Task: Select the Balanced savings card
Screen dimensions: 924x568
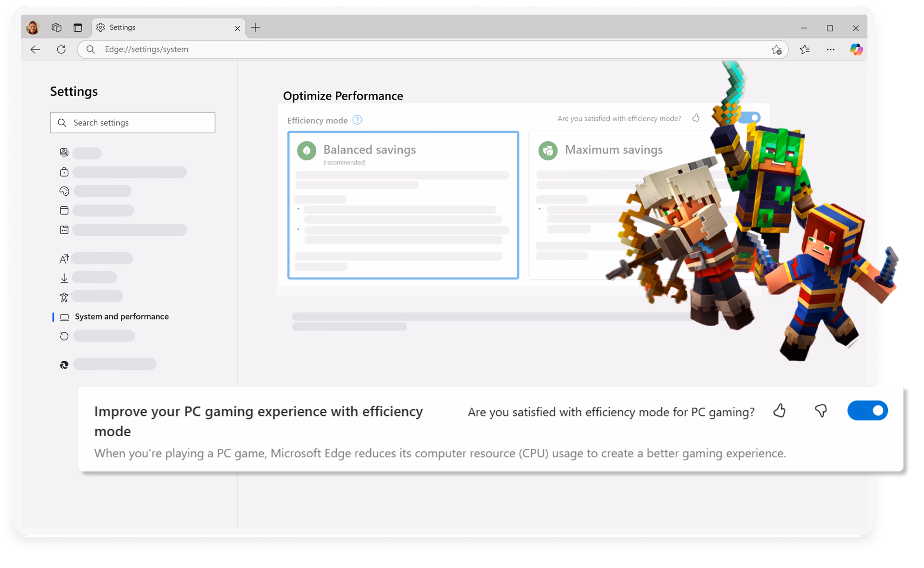Action: (x=403, y=205)
